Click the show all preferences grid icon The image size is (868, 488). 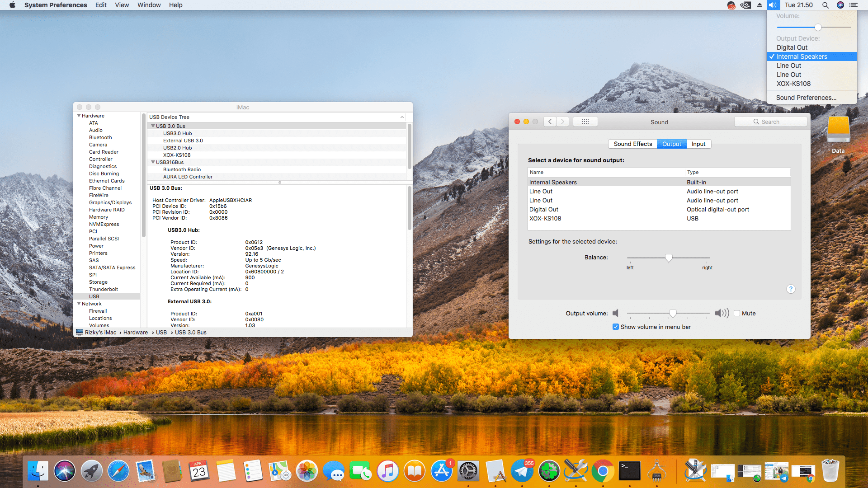[x=585, y=122]
